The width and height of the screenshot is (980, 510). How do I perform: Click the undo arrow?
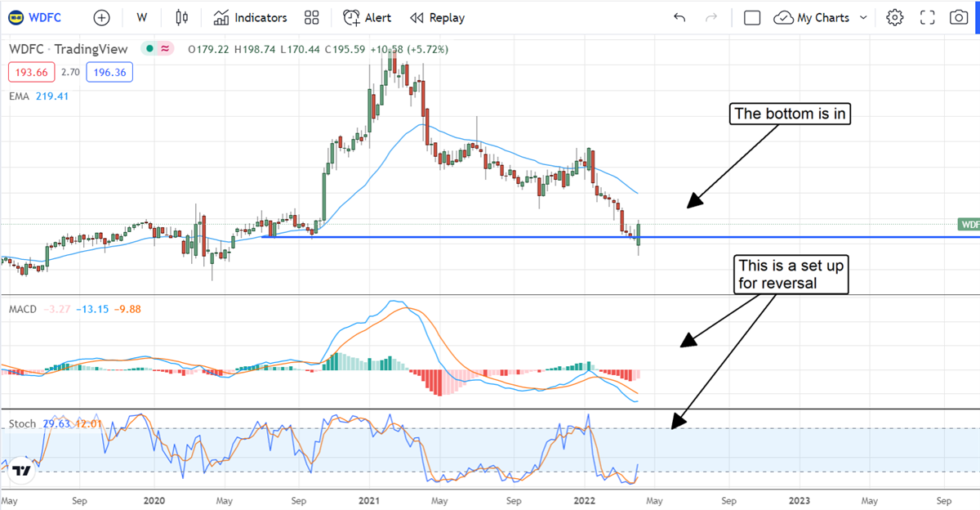click(x=679, y=17)
